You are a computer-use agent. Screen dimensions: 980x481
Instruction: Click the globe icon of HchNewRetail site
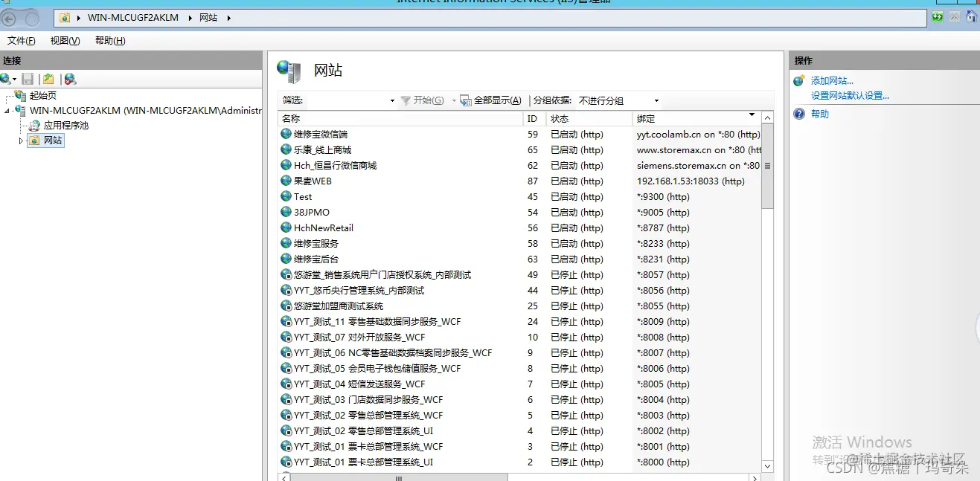click(286, 227)
